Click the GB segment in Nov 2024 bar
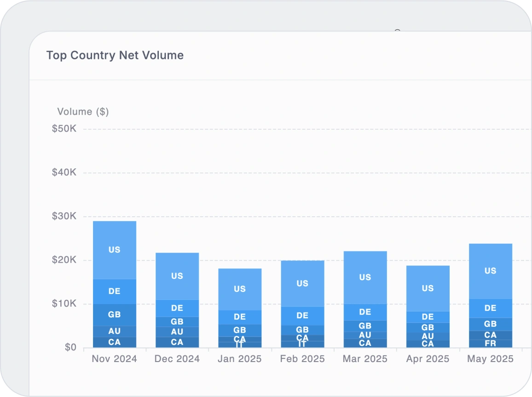Viewport: 532px width, 397px height. (x=114, y=315)
